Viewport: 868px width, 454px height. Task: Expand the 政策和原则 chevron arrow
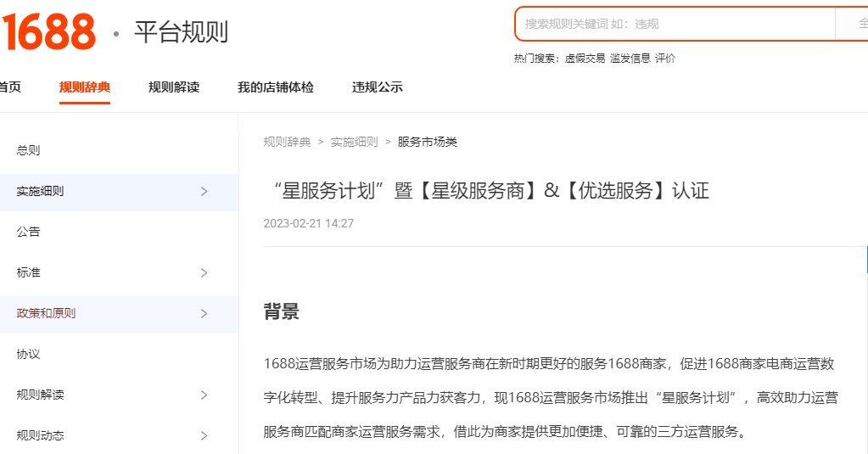(x=204, y=313)
